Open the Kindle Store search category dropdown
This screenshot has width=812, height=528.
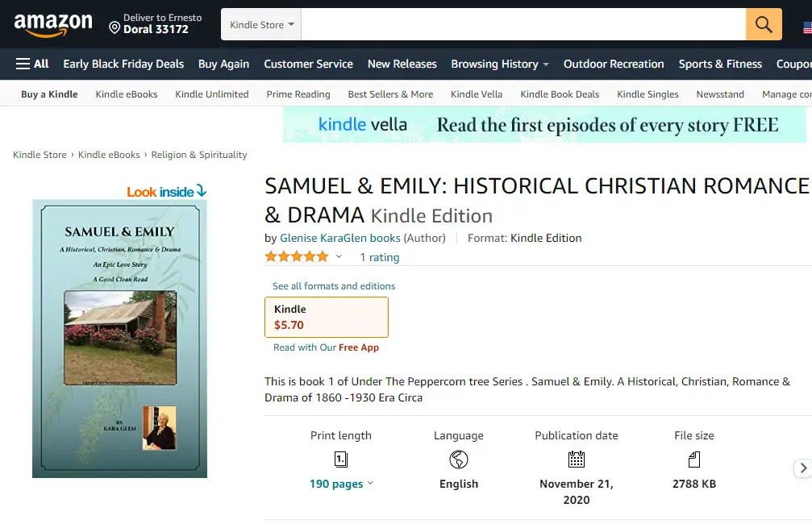pyautogui.click(x=261, y=25)
